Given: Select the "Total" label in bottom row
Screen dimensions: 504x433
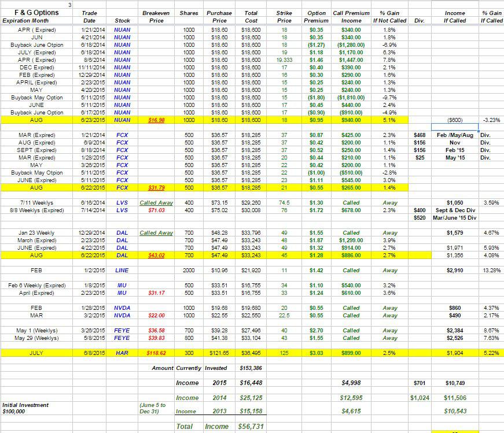Looking at the screenshot, I should (185, 427).
